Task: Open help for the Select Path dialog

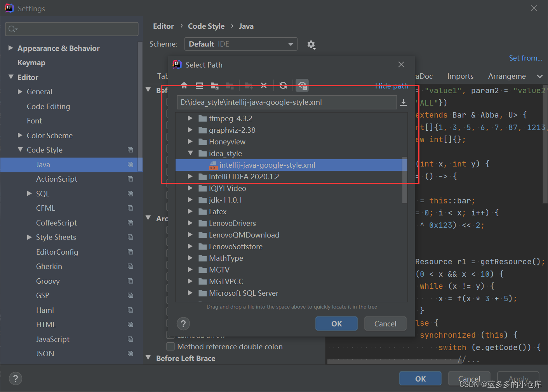Action: (x=183, y=323)
